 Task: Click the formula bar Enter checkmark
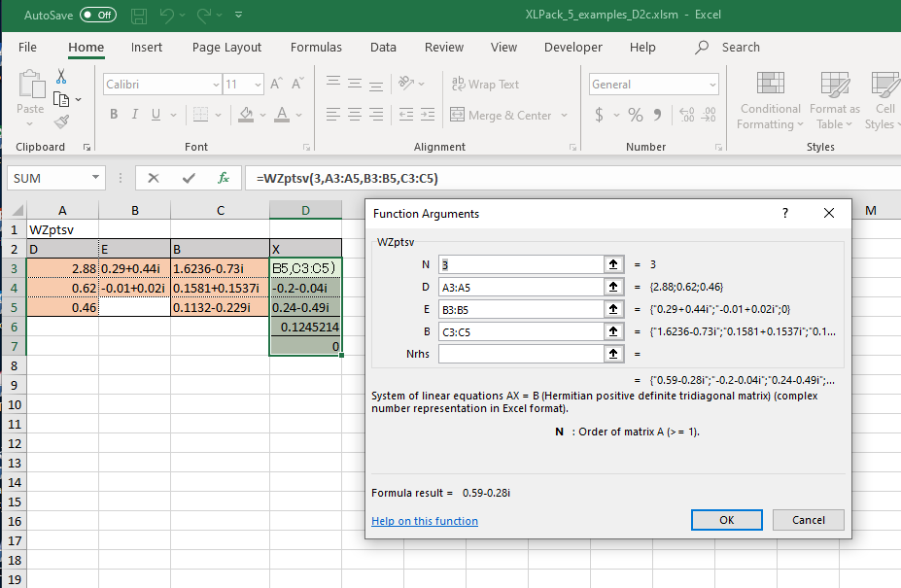coord(189,178)
